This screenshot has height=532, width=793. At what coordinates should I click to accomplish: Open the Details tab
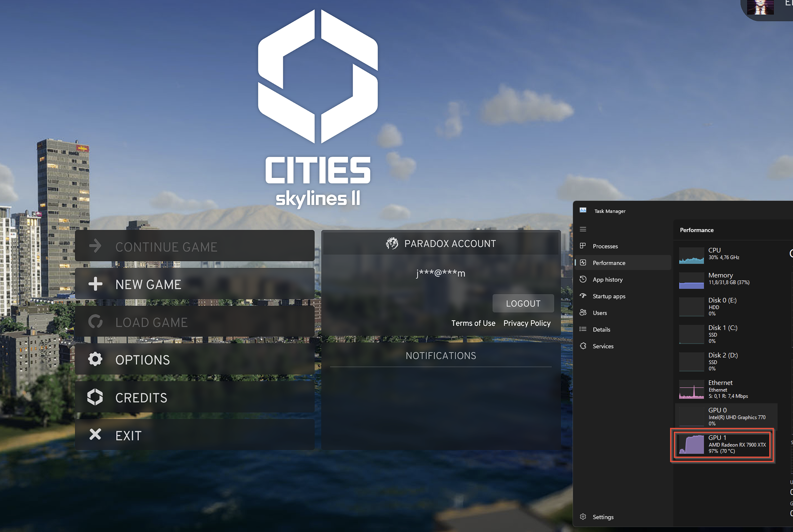pyautogui.click(x=601, y=330)
